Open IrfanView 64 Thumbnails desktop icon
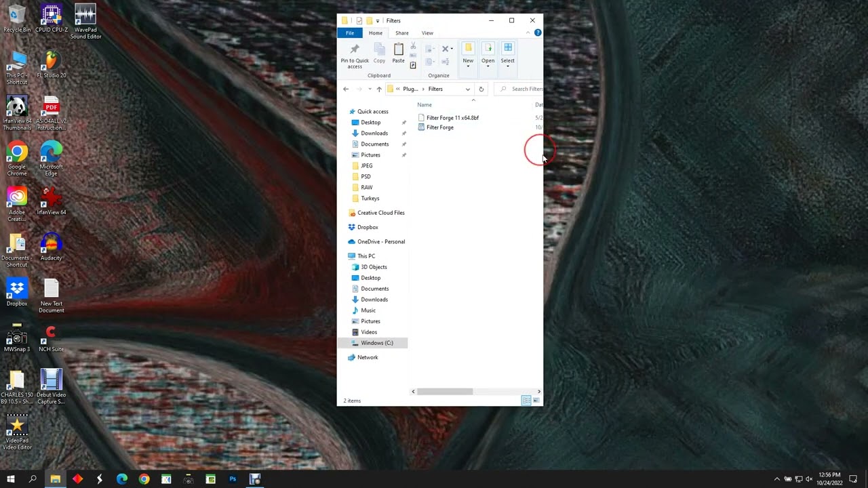868x488 pixels. click(x=17, y=113)
